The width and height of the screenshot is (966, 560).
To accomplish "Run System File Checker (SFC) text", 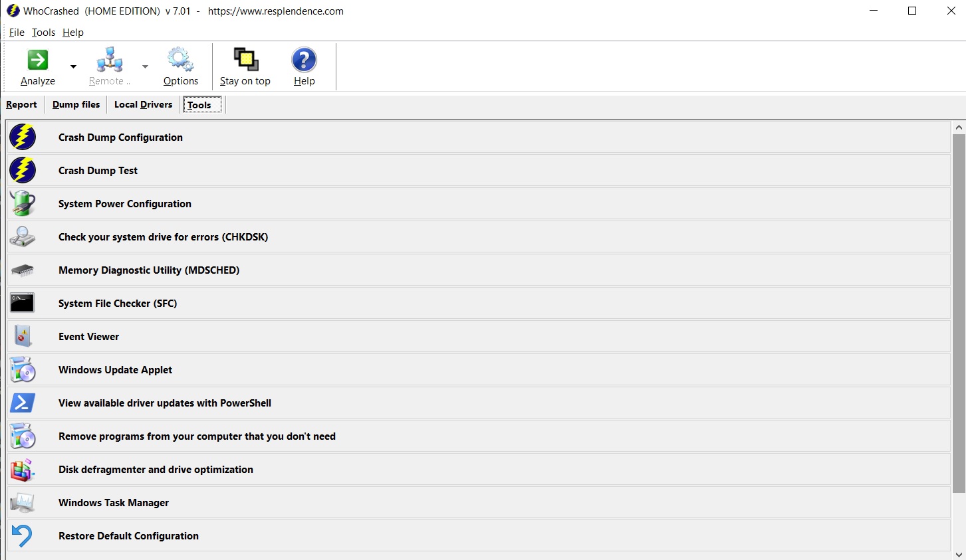I will (118, 304).
